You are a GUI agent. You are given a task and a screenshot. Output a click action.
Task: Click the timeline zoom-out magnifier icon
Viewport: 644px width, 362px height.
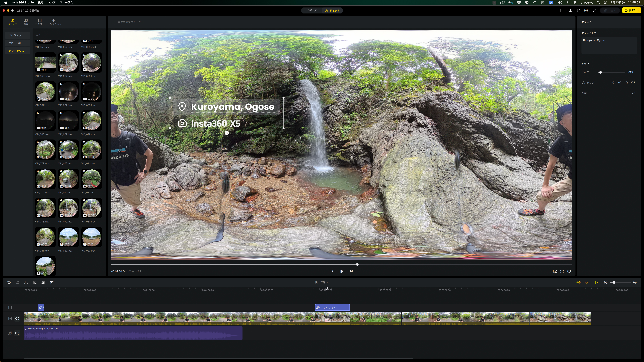point(606,282)
